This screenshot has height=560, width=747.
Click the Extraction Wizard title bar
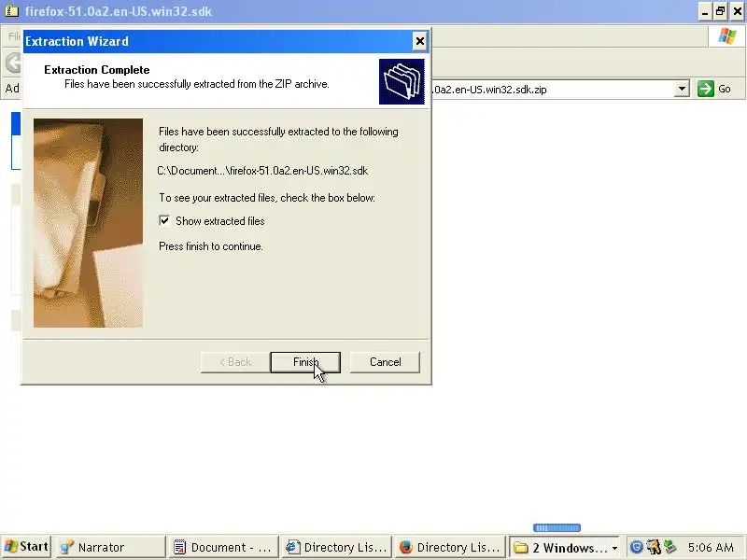click(218, 41)
